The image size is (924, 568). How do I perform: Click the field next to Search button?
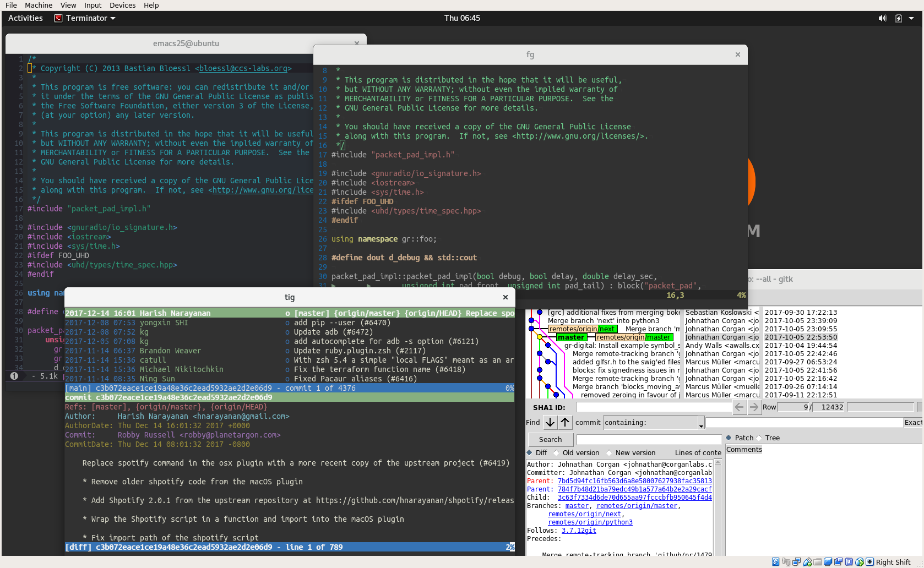pyautogui.click(x=649, y=439)
